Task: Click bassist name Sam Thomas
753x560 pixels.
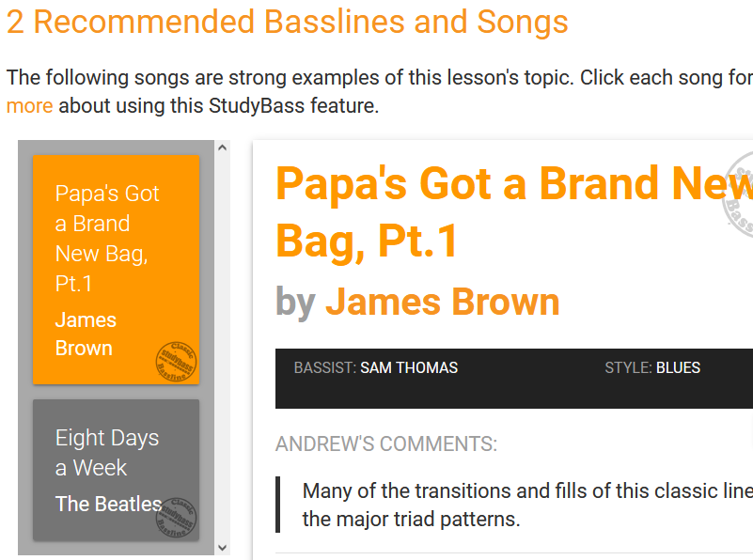Action: 409,367
